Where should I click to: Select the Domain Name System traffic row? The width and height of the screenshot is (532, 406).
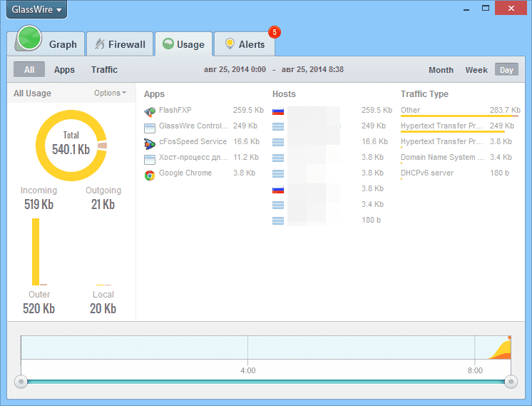459,157
